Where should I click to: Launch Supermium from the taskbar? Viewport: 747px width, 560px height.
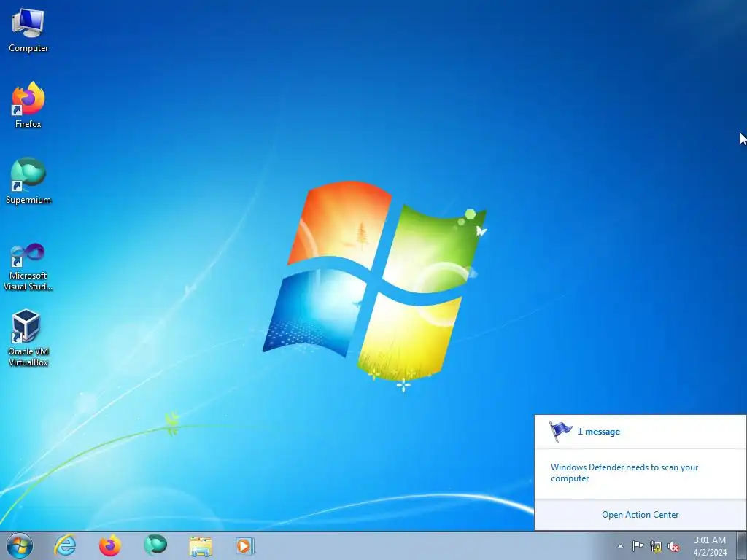click(x=155, y=545)
